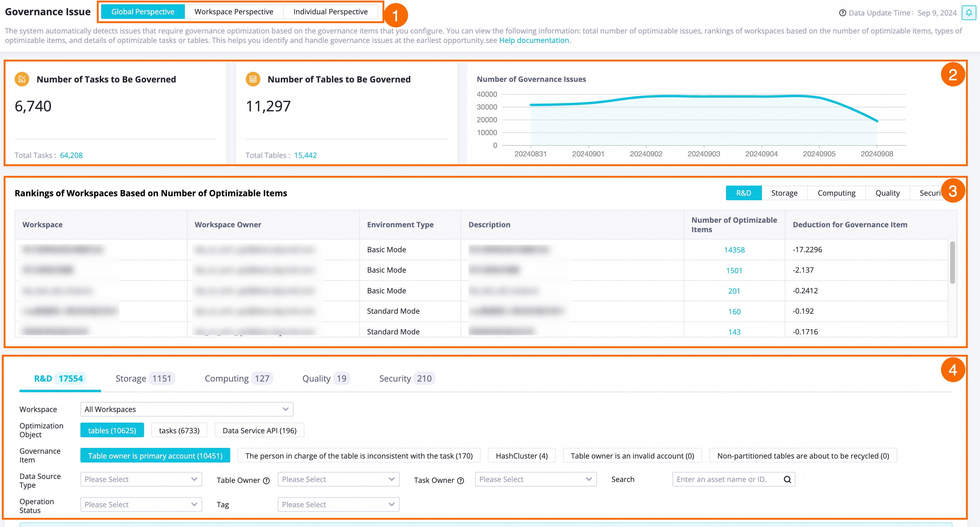
Task: Switch to Global Perspective
Action: point(143,11)
